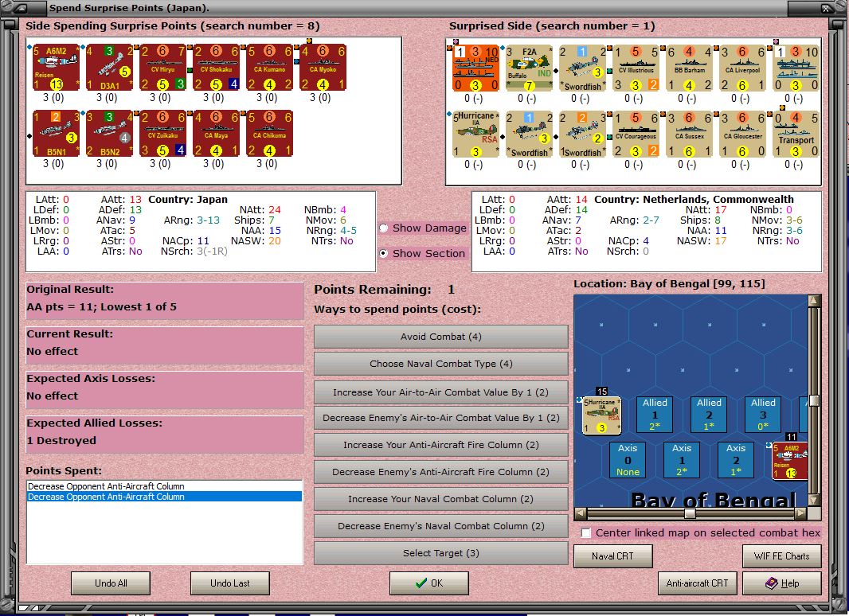The image size is (849, 616).
Task: Select the unhighlighted Decrease Opponent Anti-Aircraft Column entry
Action: pos(165,486)
